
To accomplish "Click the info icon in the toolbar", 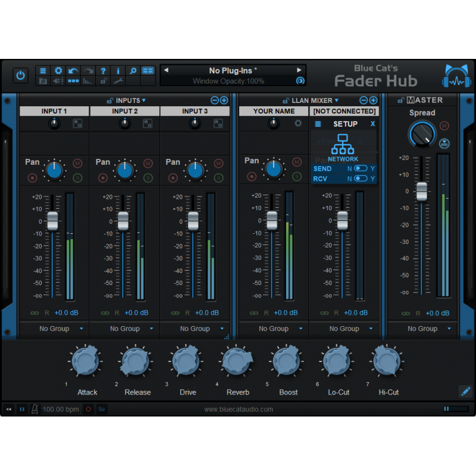I will [x=118, y=70].
